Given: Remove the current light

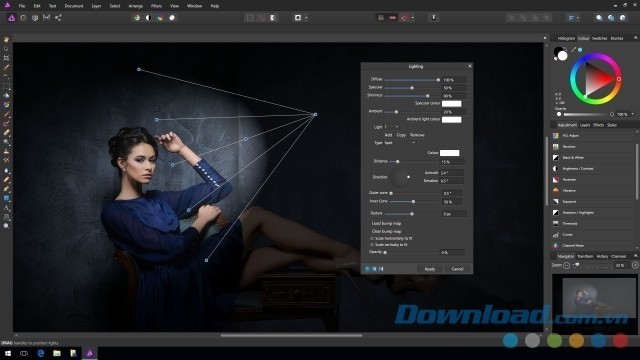Looking at the screenshot, I should coord(417,135).
